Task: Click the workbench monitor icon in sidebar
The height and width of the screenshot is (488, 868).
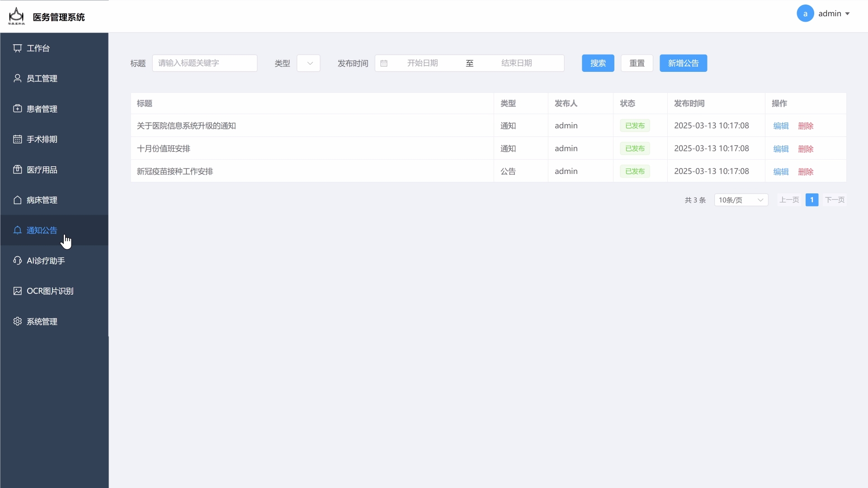Action: [17, 48]
